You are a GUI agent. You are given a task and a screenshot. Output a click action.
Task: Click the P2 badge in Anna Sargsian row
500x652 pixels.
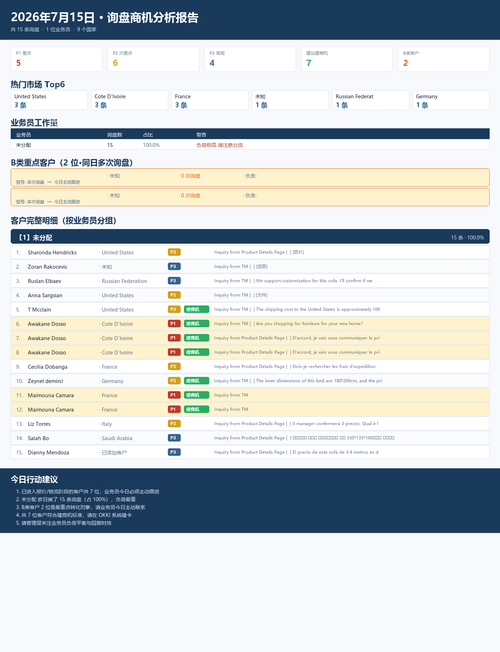coord(174,295)
